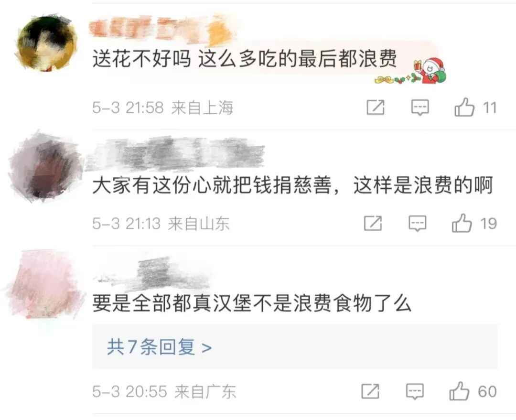Open the third commenter's blurred username
Screen dimensions: 516x420
tap(152, 273)
